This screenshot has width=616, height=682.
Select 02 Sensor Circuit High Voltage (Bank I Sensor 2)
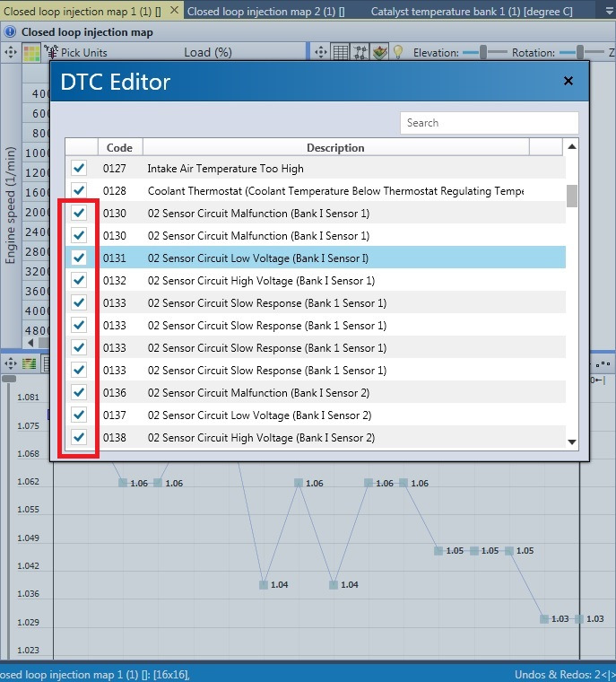click(261, 438)
